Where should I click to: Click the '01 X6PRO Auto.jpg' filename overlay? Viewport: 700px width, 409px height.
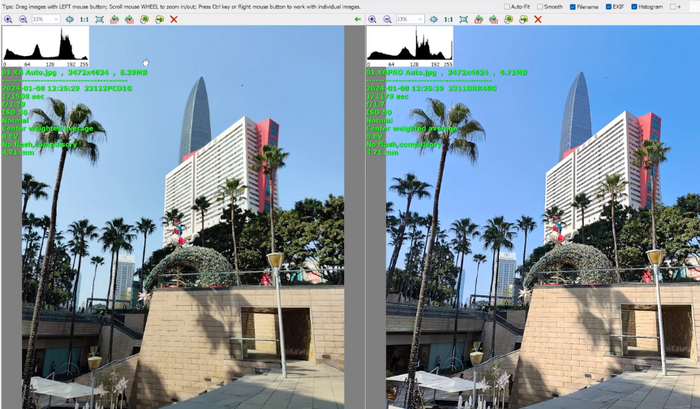point(401,72)
